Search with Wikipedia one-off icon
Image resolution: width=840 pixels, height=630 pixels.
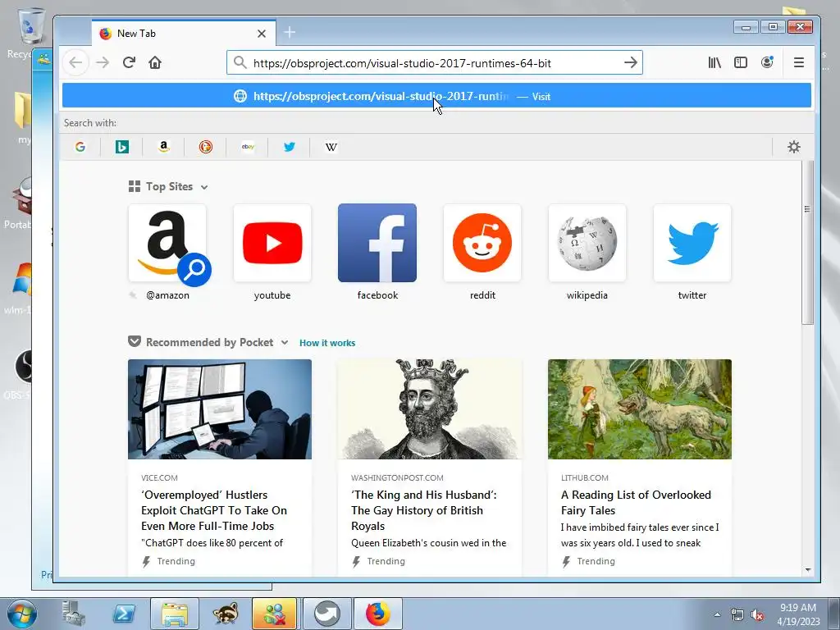point(331,147)
